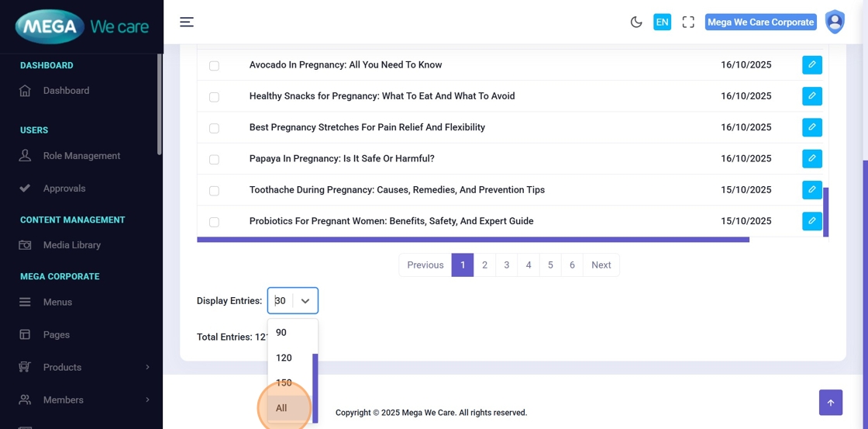Go to the Next page
This screenshot has height=429, width=868.
(601, 265)
